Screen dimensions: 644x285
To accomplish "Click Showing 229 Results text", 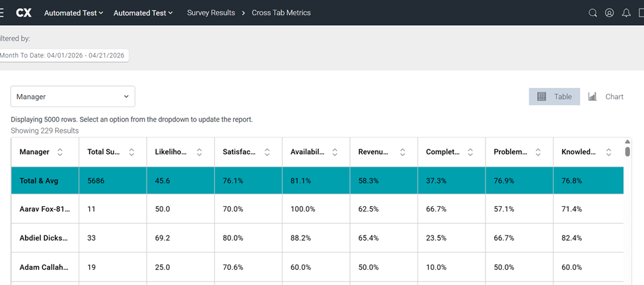I will click(x=45, y=131).
